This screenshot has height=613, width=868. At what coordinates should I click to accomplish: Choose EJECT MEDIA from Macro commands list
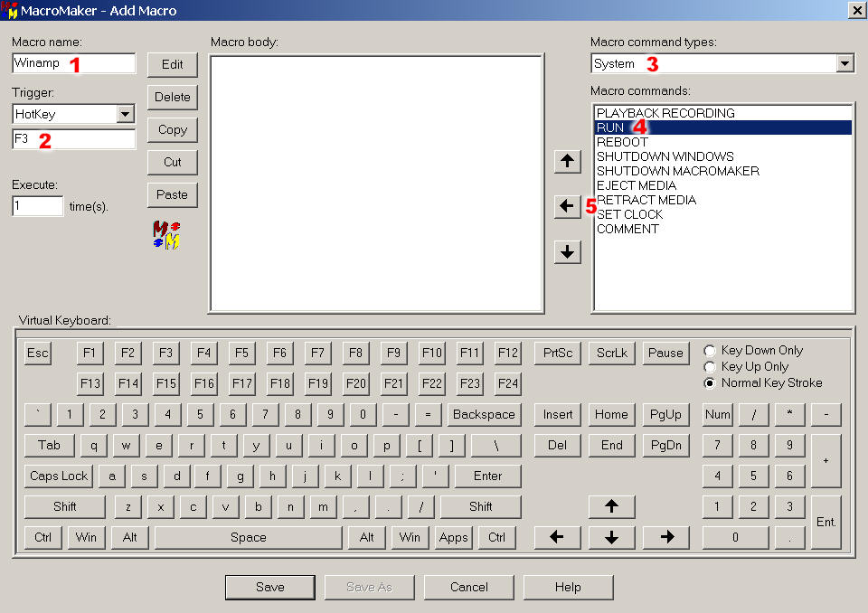636,185
